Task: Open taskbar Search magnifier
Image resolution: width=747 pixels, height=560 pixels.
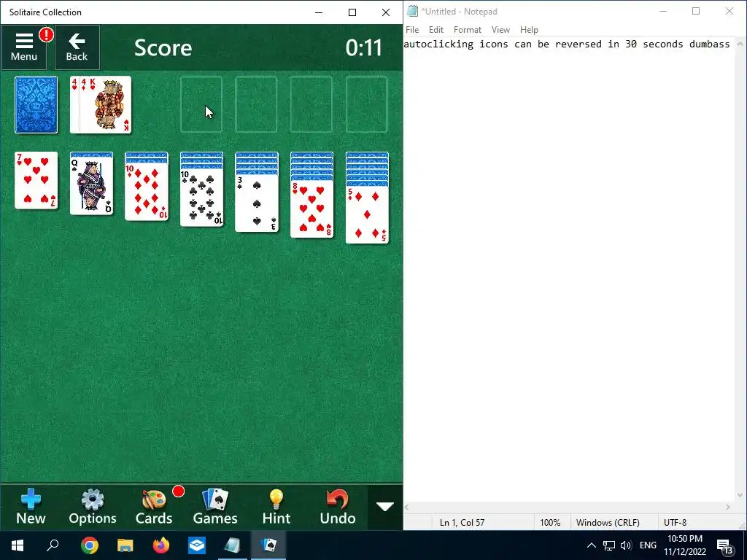Action: (53, 545)
